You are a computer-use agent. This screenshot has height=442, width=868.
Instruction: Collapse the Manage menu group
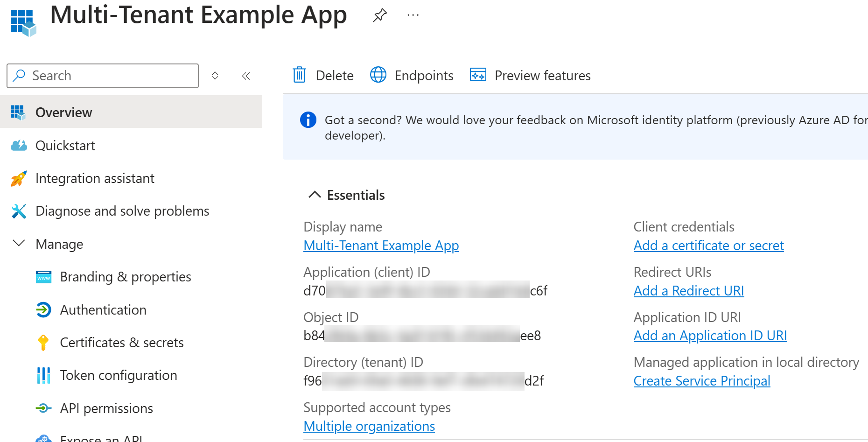point(19,244)
